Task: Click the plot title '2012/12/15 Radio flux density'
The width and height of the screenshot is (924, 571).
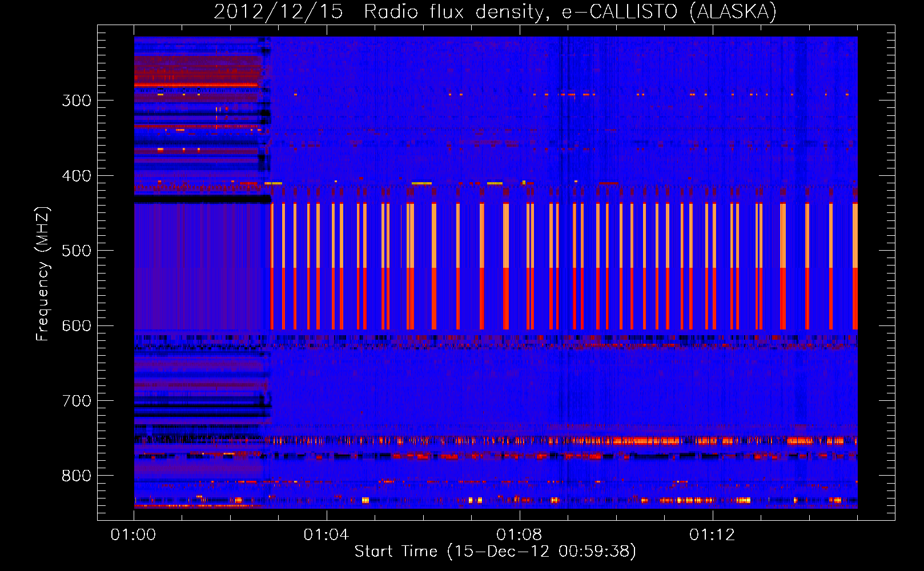Action: tap(495, 11)
